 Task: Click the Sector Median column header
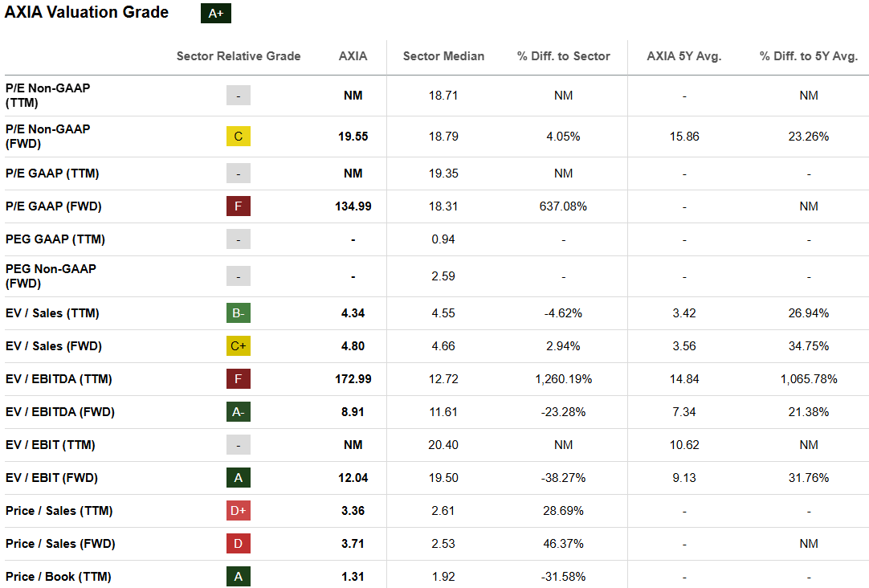(443, 56)
